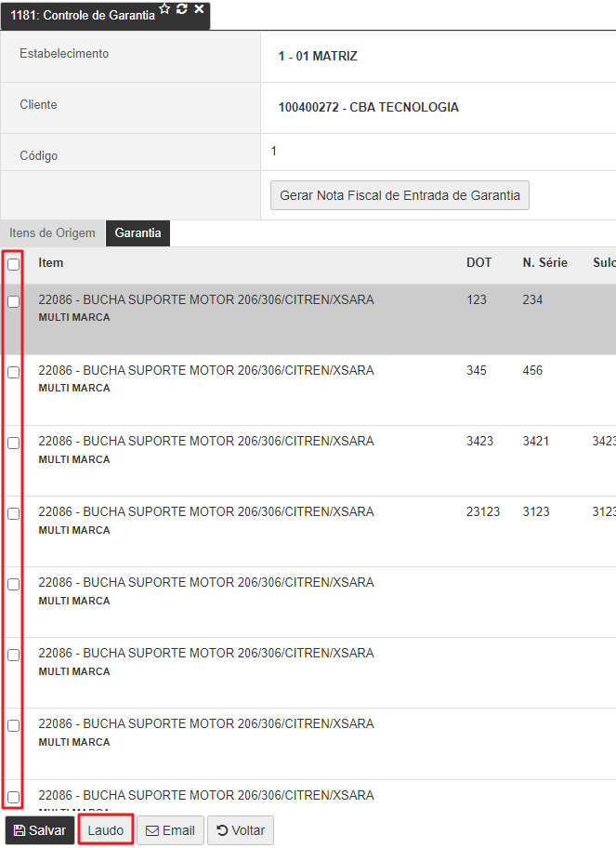Image resolution: width=616 pixels, height=848 pixels.
Task: Click the establishment value 1 - 01 MATRIZ
Action: click(x=318, y=56)
